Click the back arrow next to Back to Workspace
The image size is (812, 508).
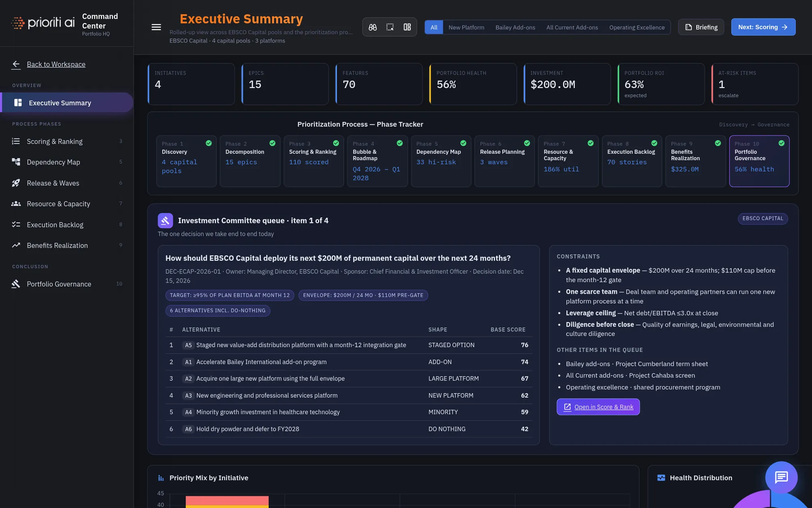(16, 64)
